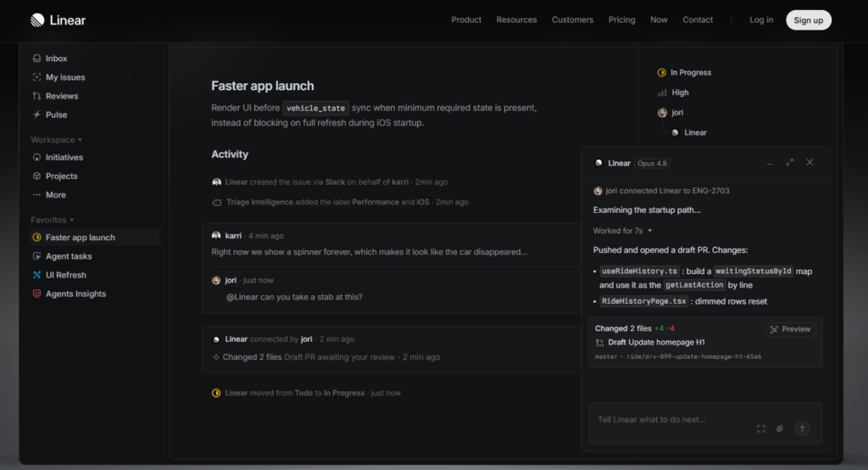The width and height of the screenshot is (868, 470).
Task: Click the RideHistoryPage.tsx file tag
Action: pos(644,301)
